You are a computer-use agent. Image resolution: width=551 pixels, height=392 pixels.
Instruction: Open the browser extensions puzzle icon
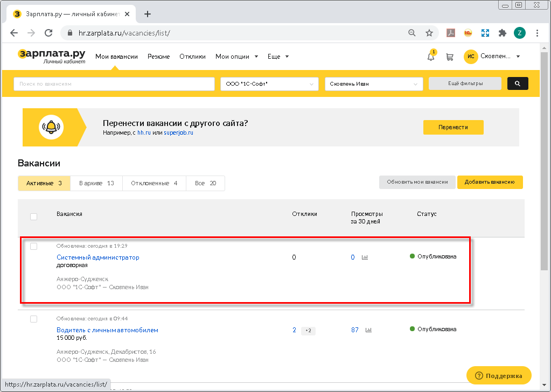tap(503, 33)
